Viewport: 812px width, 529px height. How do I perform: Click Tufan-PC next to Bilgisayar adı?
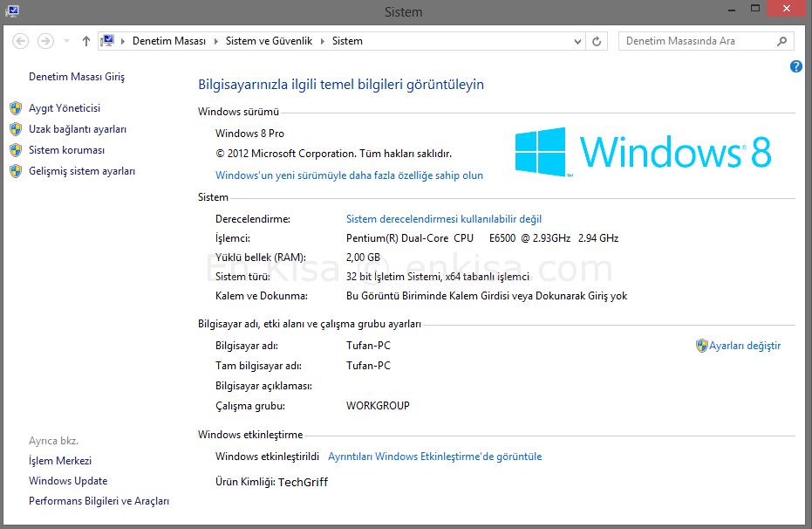point(368,346)
